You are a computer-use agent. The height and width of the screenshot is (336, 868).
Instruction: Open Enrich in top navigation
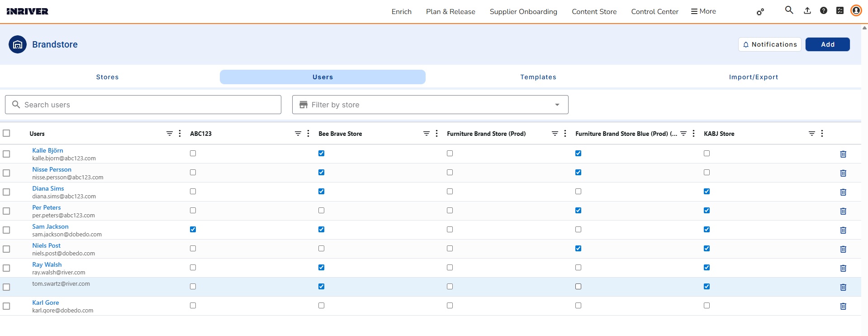pos(402,11)
